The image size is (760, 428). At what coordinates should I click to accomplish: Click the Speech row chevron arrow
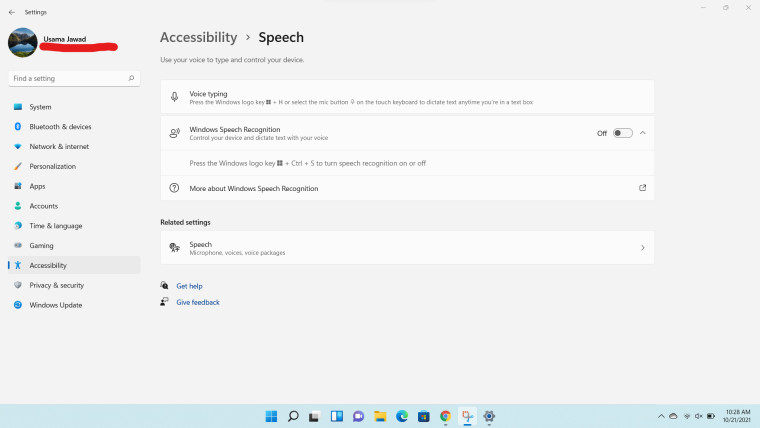coord(643,248)
